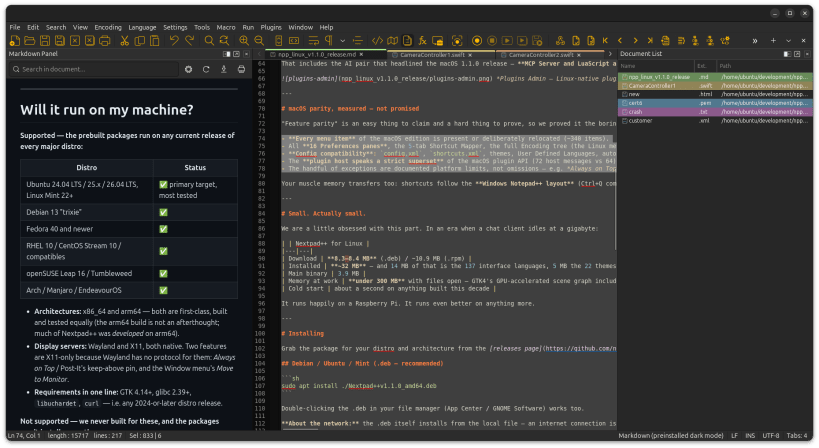Screen dimensions: 819x448
Task: Toggle the horizontal scroll sync icon
Action: pos(294,41)
